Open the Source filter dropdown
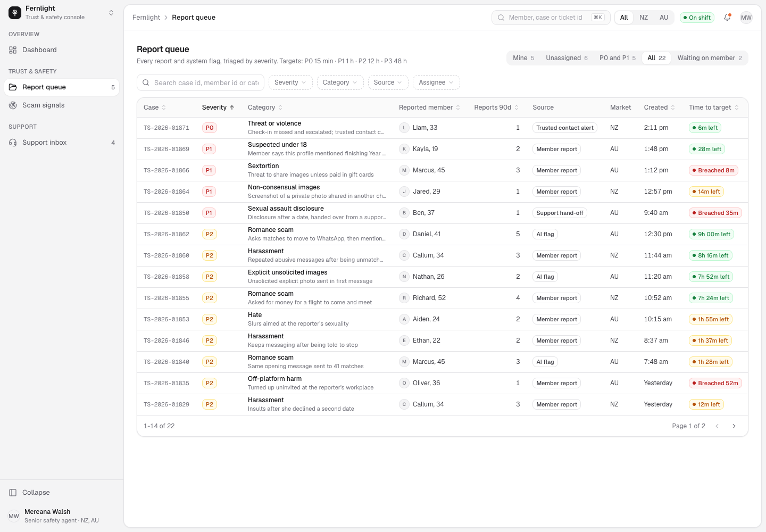Viewport: 766px width, 532px height. pyautogui.click(x=388, y=82)
